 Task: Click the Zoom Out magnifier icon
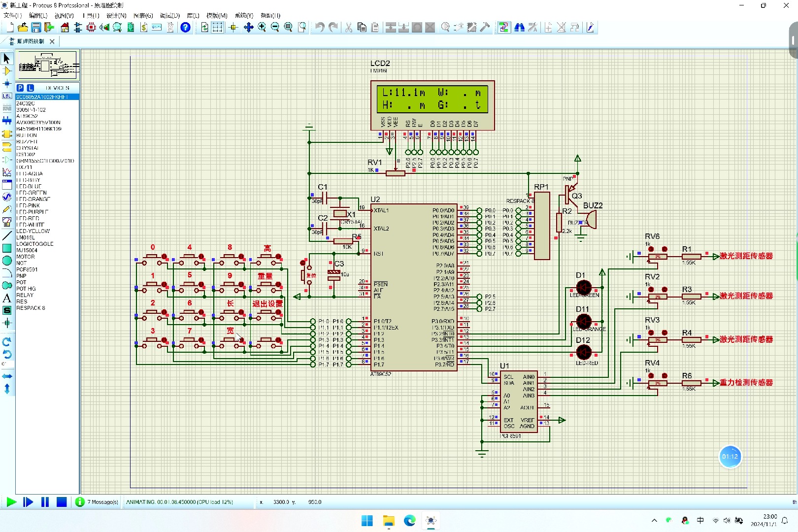[275, 28]
